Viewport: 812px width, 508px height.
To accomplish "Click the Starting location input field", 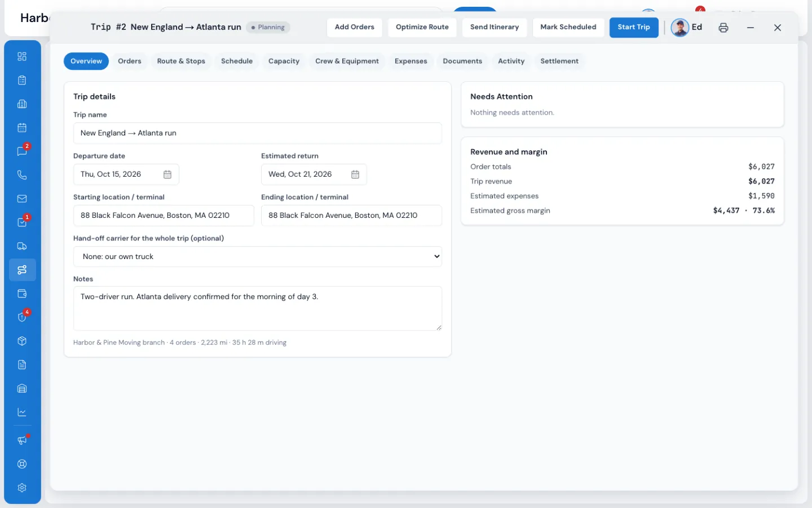I will click(164, 216).
